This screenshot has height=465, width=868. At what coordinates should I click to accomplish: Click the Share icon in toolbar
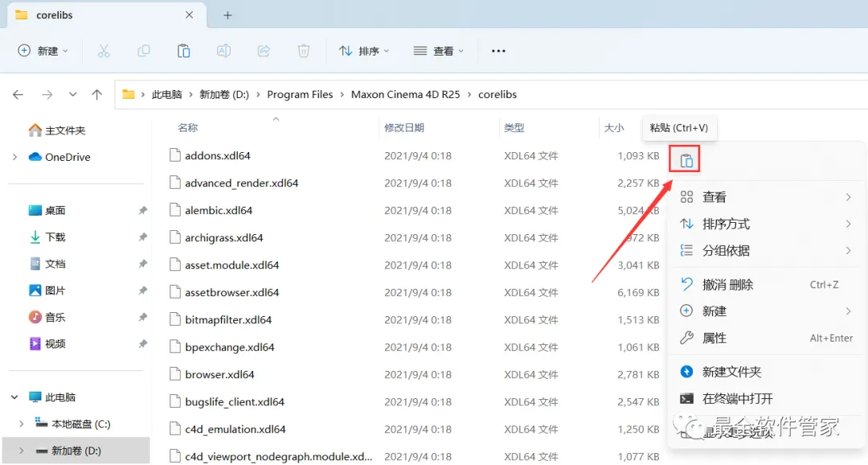coord(264,51)
